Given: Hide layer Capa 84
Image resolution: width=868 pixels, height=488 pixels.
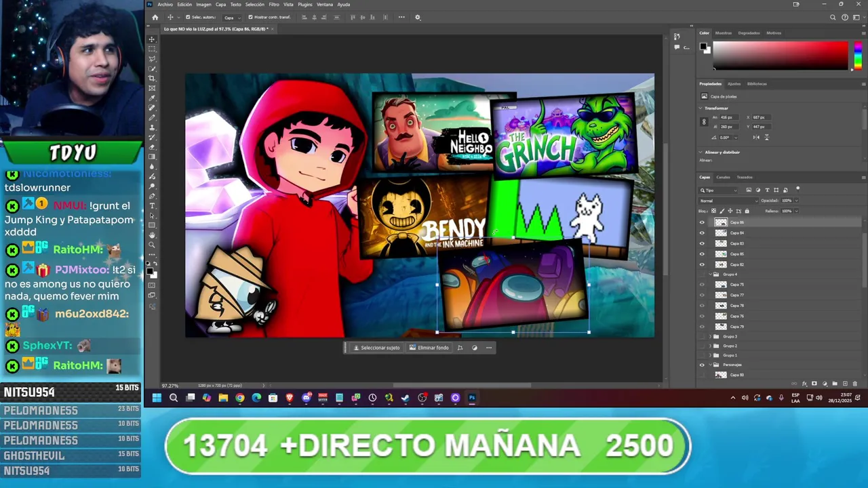Looking at the screenshot, I should (x=702, y=233).
